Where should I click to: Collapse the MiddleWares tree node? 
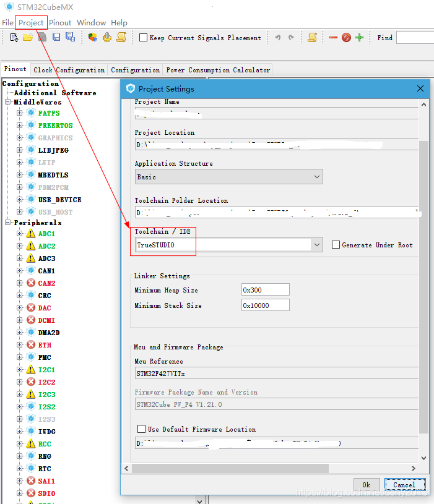pyautogui.click(x=7, y=102)
